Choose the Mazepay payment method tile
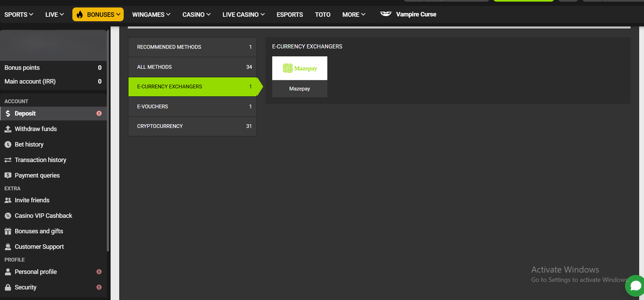Image resolution: width=644 pixels, height=300 pixels. (299, 76)
